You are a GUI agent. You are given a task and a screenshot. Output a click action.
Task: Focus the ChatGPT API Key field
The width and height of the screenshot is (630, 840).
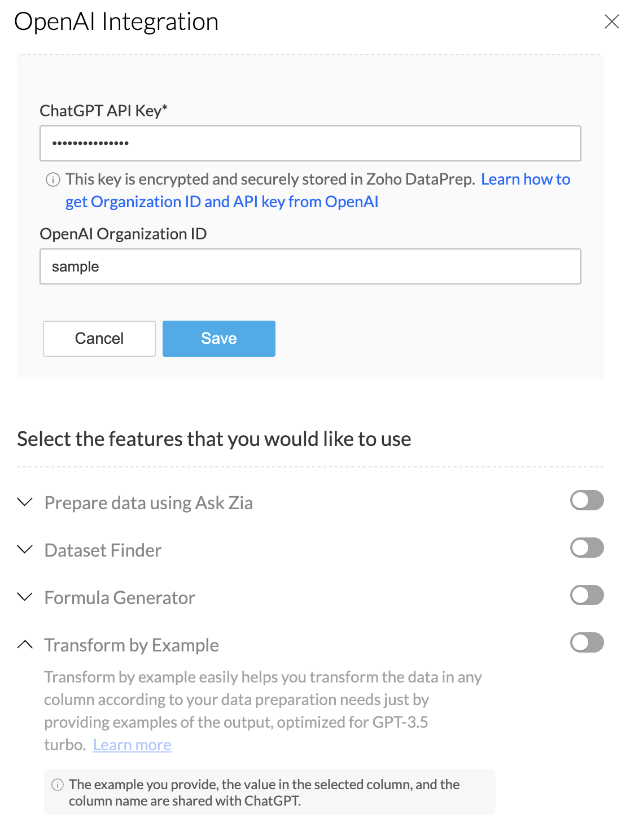[x=310, y=143]
